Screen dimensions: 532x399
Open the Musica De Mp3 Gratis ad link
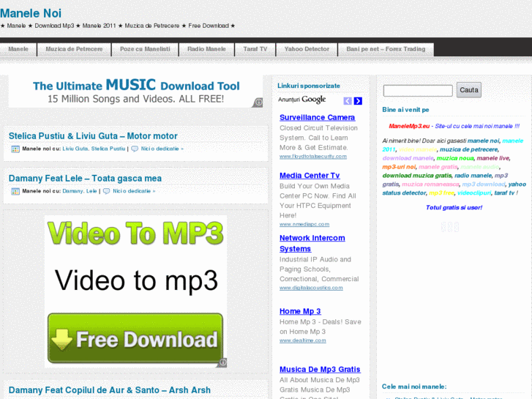(x=320, y=370)
